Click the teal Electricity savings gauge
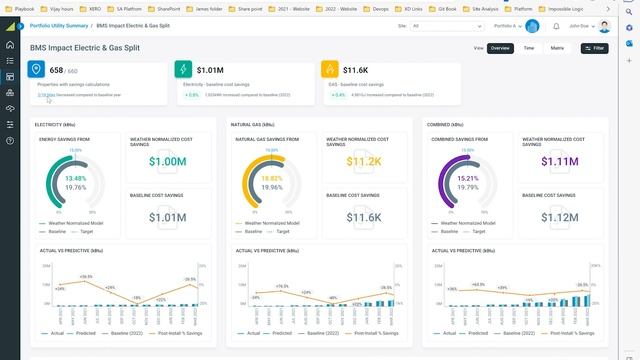Viewport: 640px width, 360px height. (76, 182)
